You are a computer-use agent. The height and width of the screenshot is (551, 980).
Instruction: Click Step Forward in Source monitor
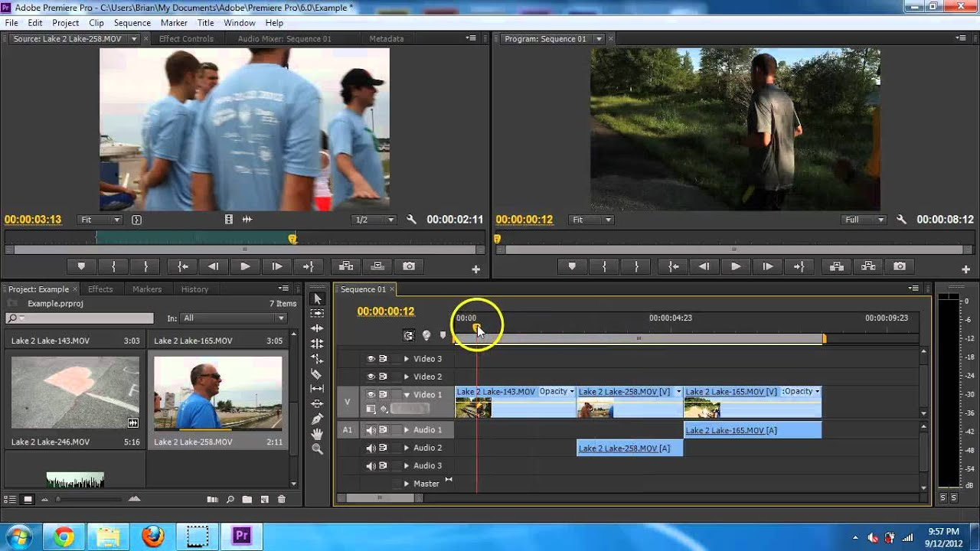276,266
